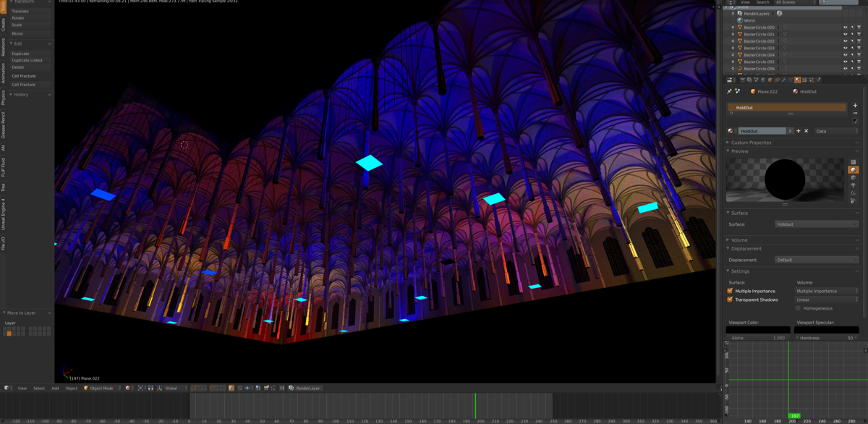Enable Homogeneous volume checkbox
Screen dimensions: 868x424
pyautogui.click(x=799, y=308)
